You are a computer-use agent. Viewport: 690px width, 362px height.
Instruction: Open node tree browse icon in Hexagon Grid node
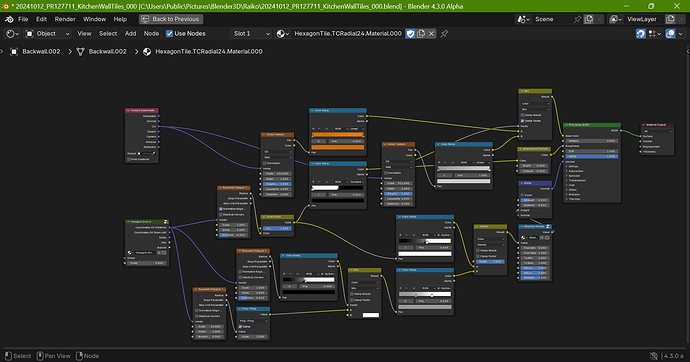point(131,253)
